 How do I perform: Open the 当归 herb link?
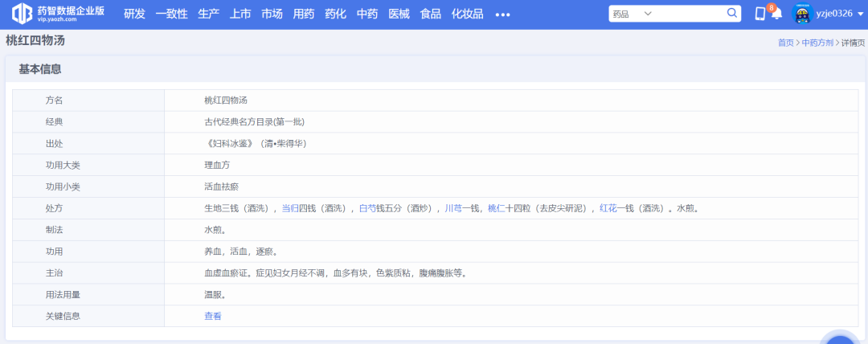291,208
